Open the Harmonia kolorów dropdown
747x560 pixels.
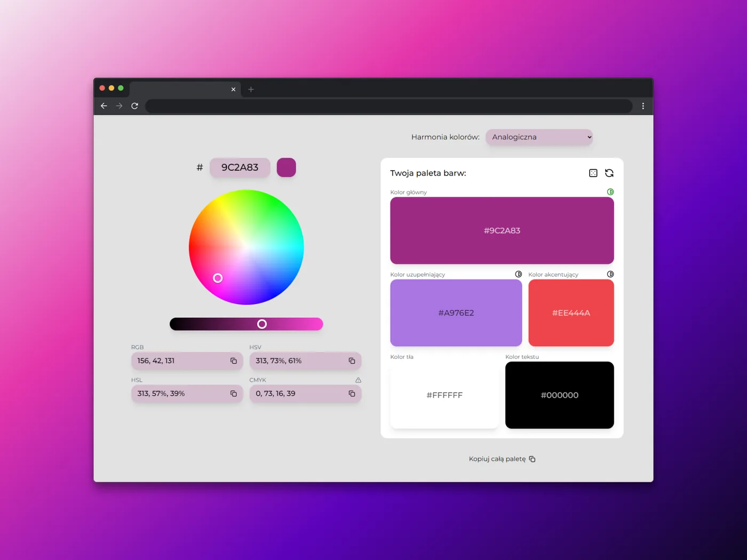539,137
